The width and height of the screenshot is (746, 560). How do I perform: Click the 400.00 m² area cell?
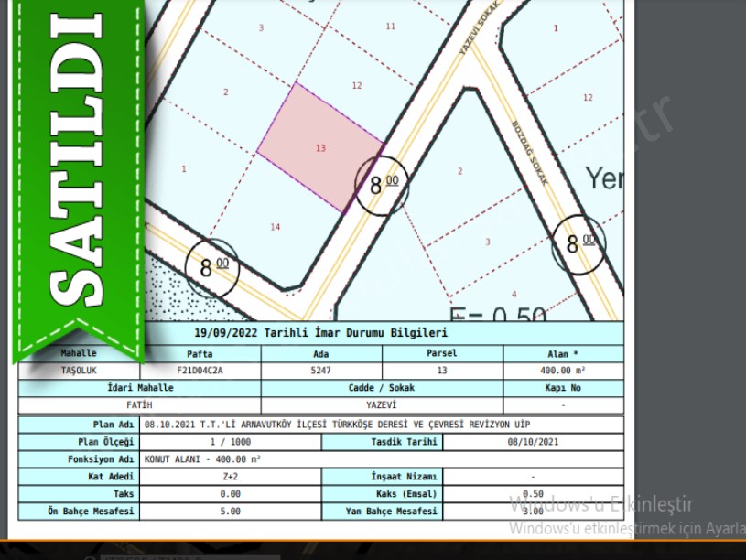[562, 372]
